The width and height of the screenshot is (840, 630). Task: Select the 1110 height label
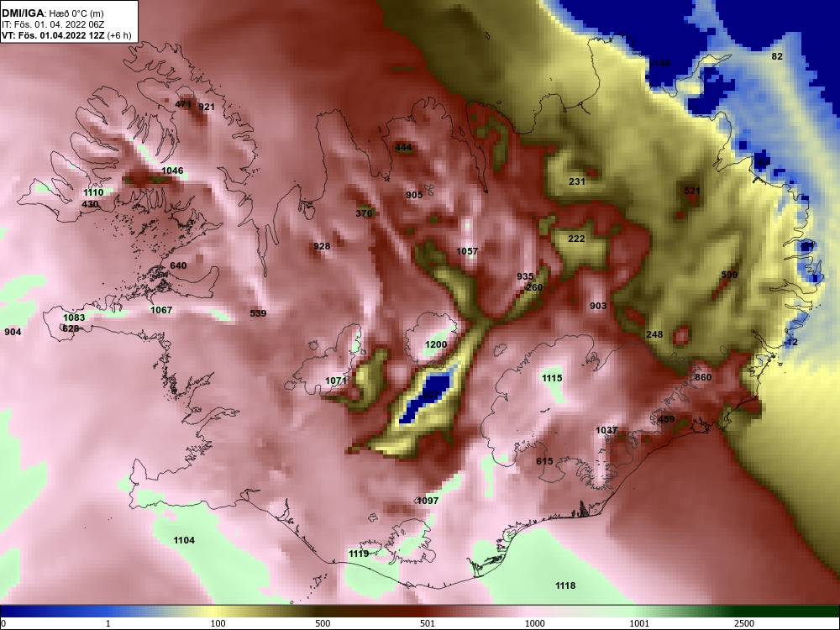coord(93,192)
